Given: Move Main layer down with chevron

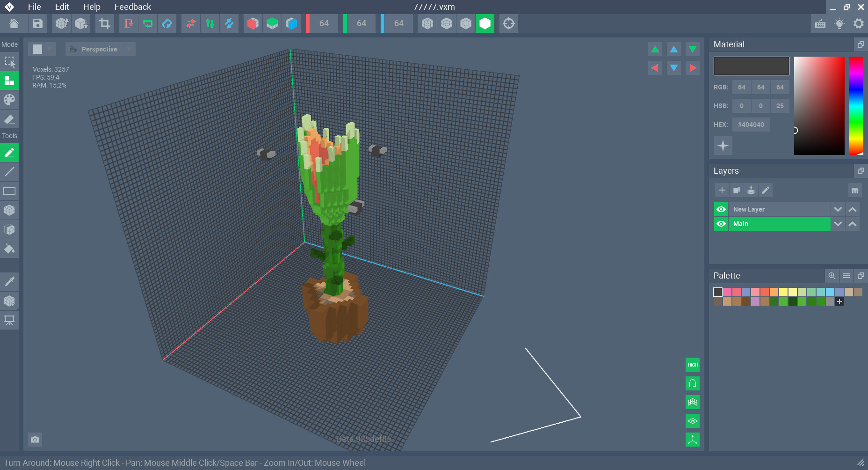Looking at the screenshot, I should (x=838, y=224).
